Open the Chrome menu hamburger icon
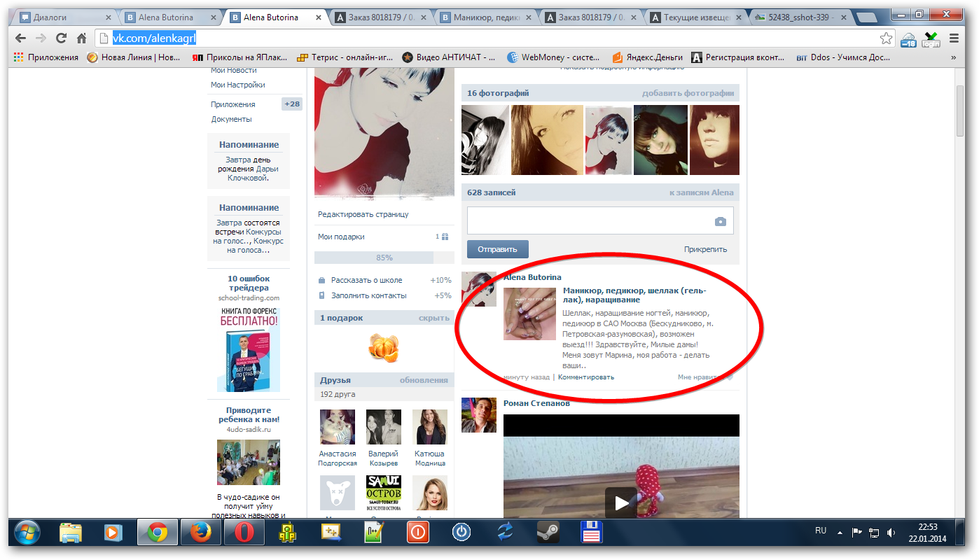The image size is (979, 560). click(954, 38)
